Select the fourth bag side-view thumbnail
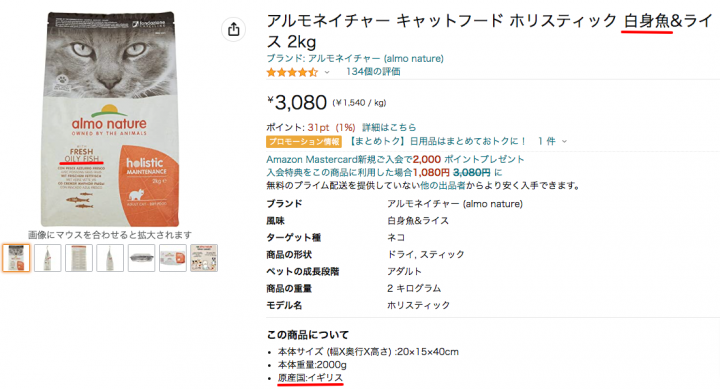Screen dimensions: 720x389 point(110,258)
